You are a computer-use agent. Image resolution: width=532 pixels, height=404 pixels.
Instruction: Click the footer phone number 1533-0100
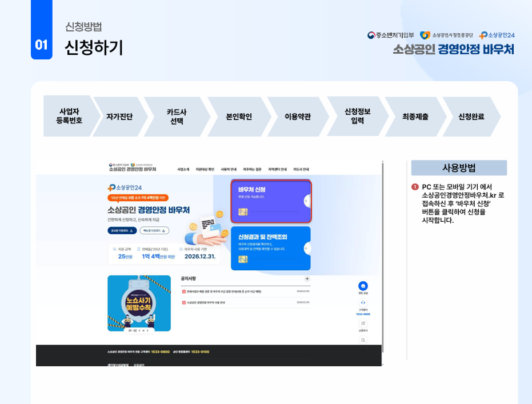pos(200,352)
